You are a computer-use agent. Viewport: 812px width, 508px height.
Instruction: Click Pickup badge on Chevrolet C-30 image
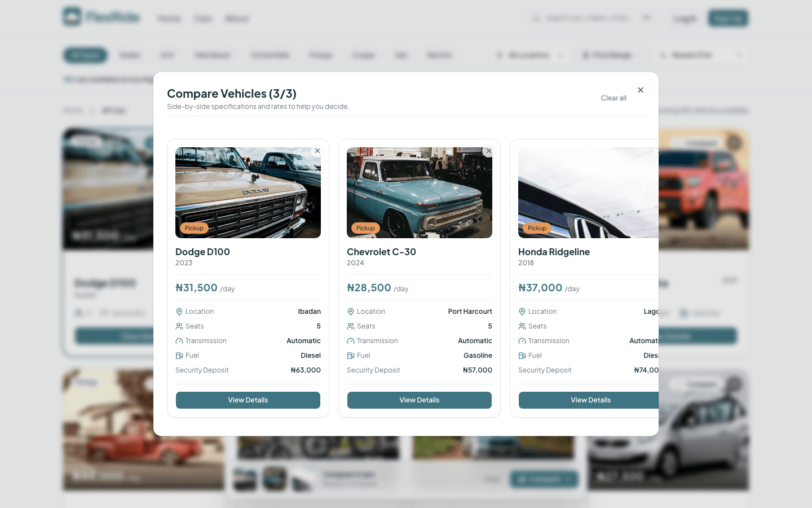(x=365, y=228)
